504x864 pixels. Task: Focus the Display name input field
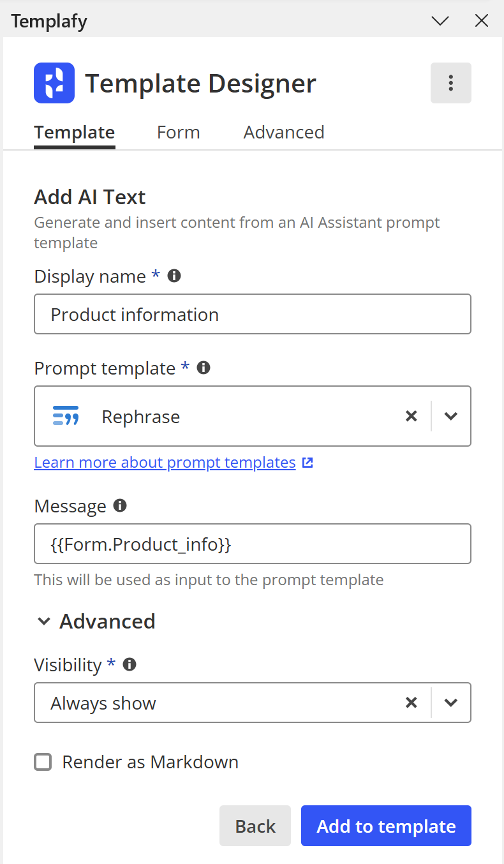253,314
